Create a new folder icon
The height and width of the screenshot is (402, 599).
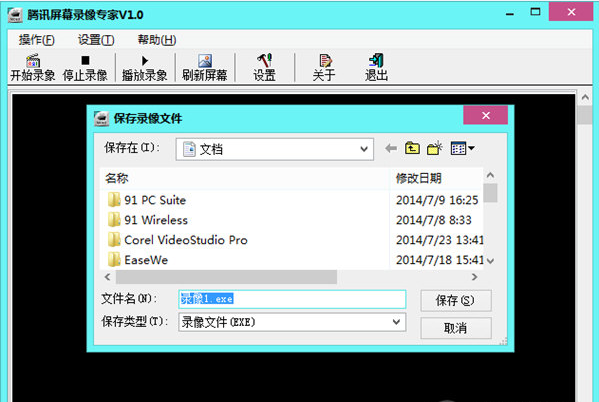pos(435,148)
